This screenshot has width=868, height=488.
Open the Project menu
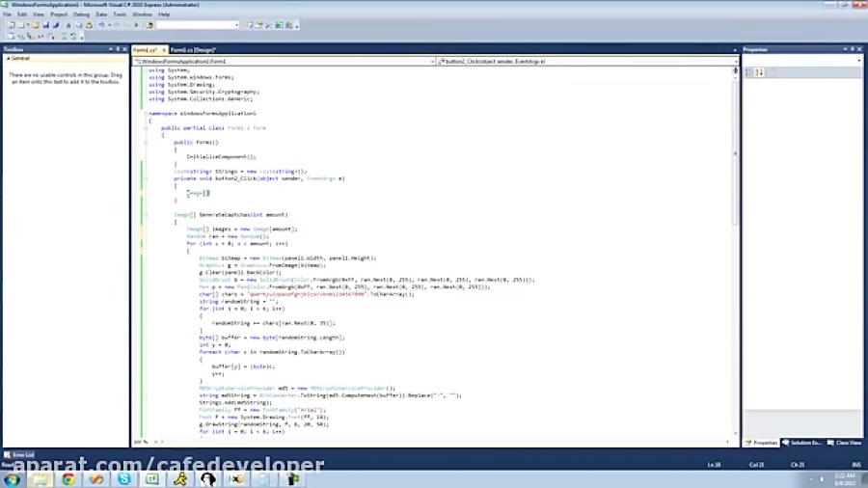(x=58, y=14)
